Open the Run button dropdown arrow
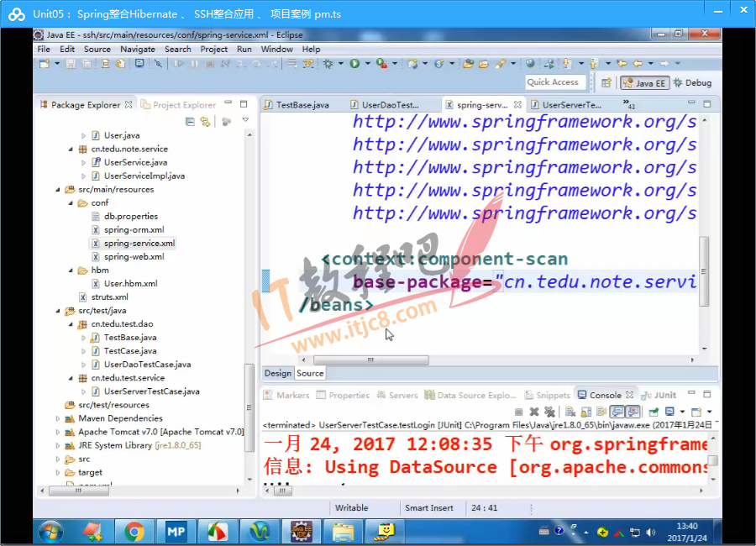Viewport: 756px width, 546px height. coord(367,63)
